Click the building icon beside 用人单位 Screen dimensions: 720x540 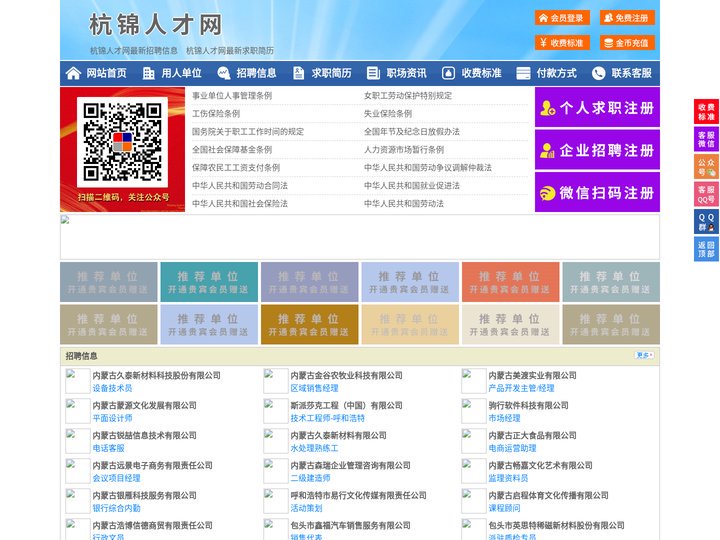[x=148, y=73]
